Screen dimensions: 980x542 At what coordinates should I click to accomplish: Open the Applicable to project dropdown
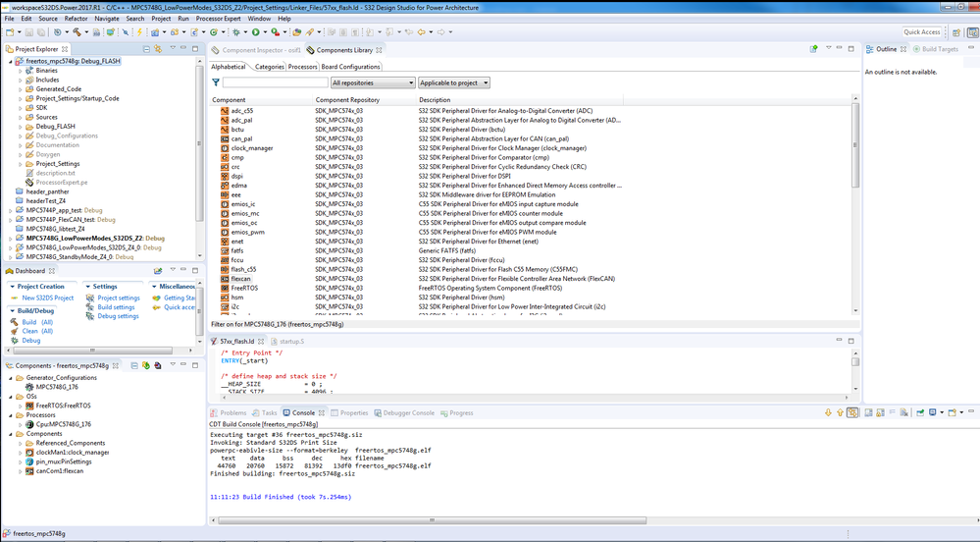454,82
